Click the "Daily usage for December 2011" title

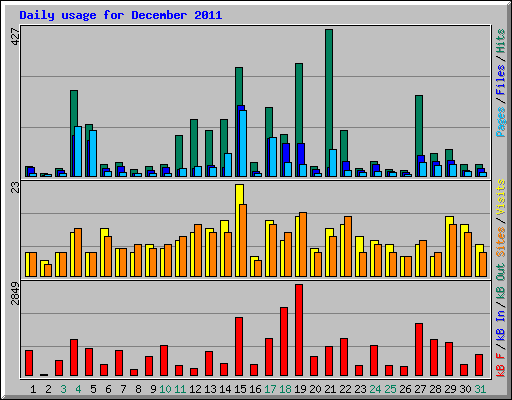pyautogui.click(x=121, y=15)
